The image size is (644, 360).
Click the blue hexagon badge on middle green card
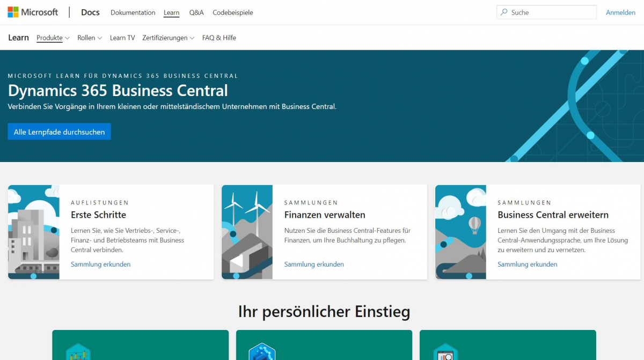tap(262, 352)
